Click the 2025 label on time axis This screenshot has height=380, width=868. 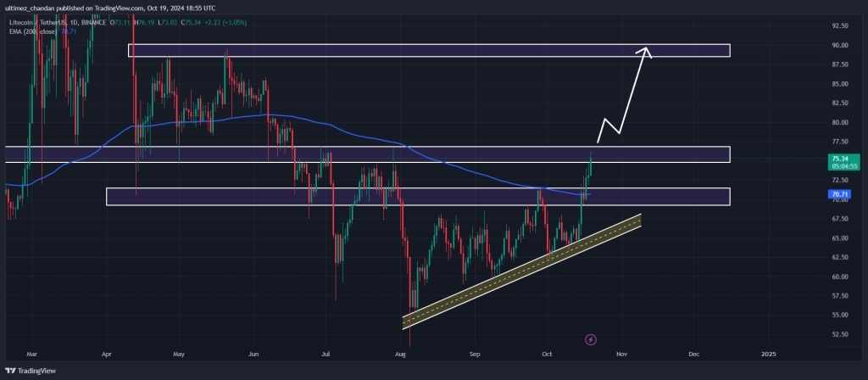point(768,350)
